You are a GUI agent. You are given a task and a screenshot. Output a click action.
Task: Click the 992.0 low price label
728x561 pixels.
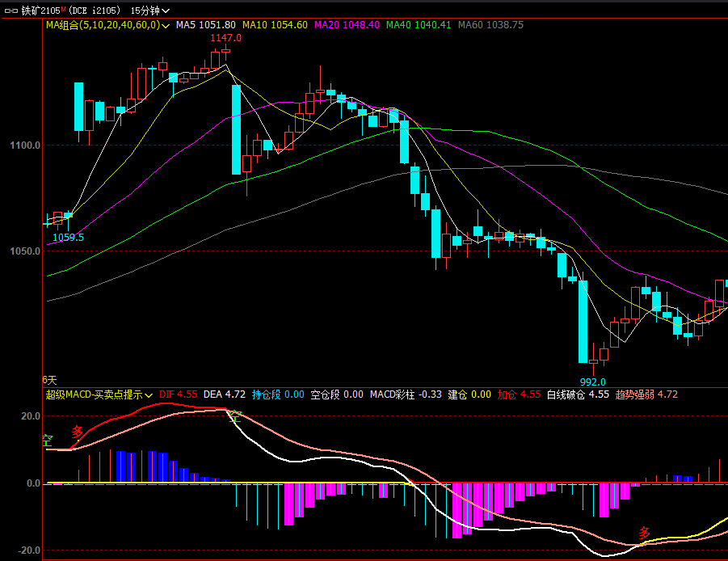pos(593,382)
